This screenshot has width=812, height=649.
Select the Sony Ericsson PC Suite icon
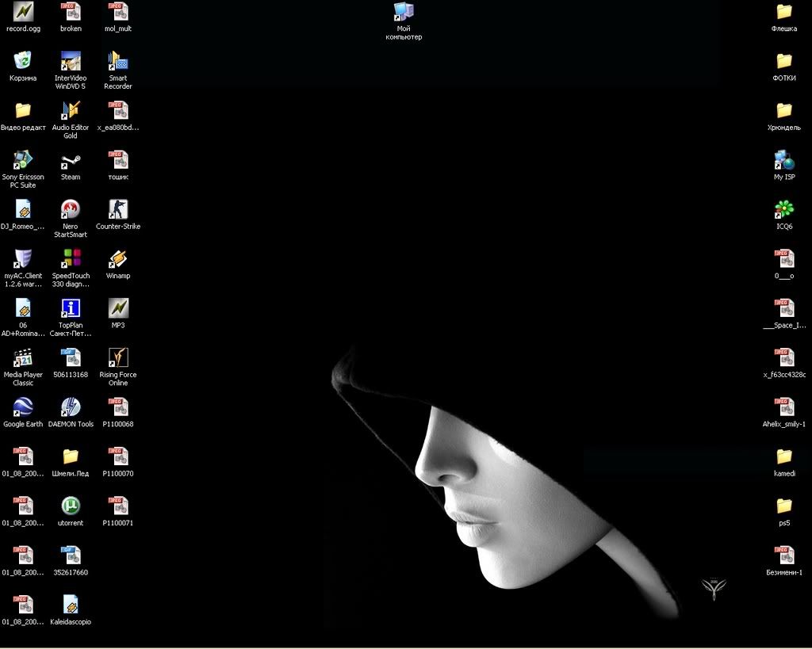(23, 161)
